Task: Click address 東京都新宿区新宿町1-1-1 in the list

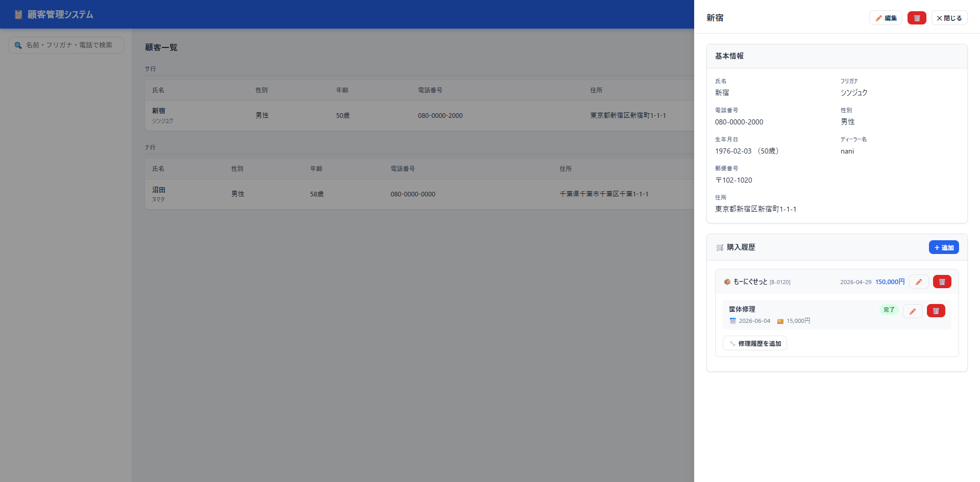Action: tap(628, 116)
